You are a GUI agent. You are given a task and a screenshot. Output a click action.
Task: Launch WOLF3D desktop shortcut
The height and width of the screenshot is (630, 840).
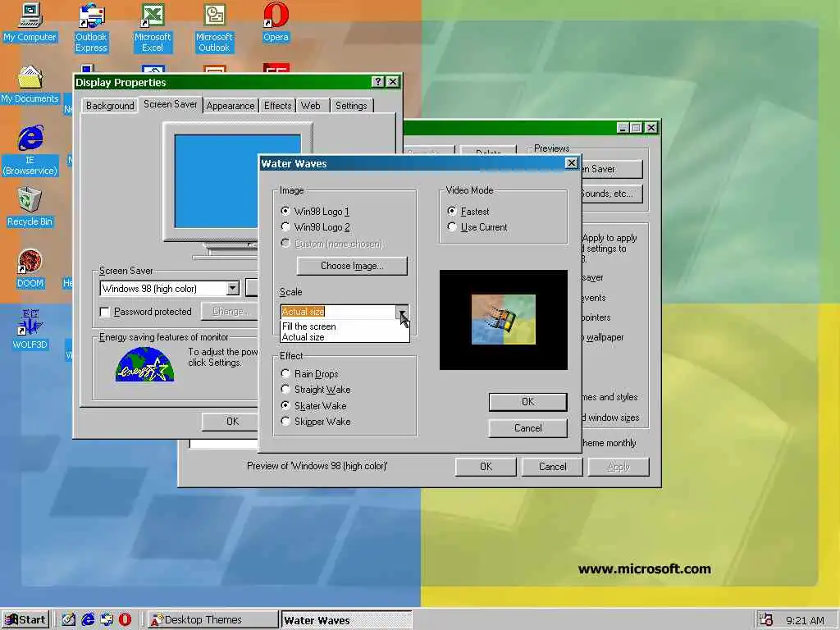coord(30,330)
